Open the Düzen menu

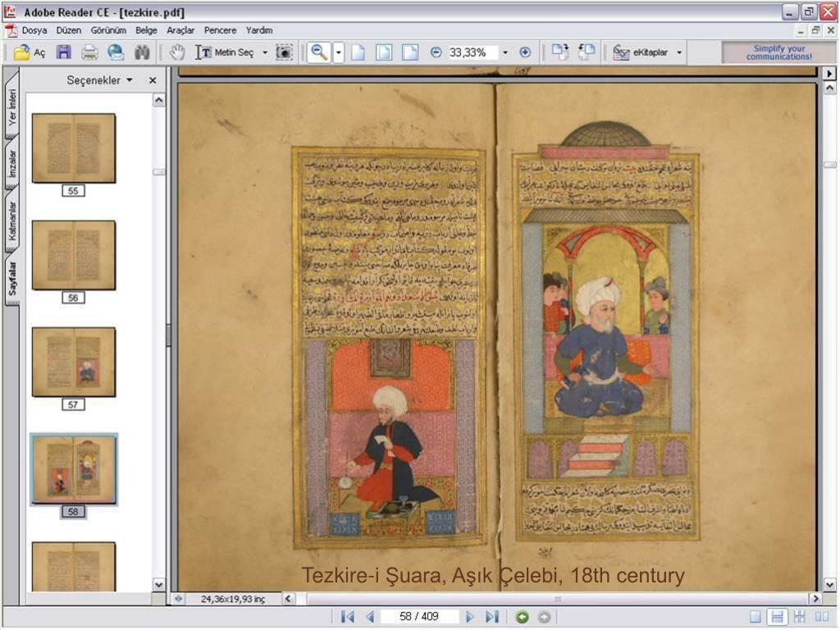pyautogui.click(x=69, y=30)
